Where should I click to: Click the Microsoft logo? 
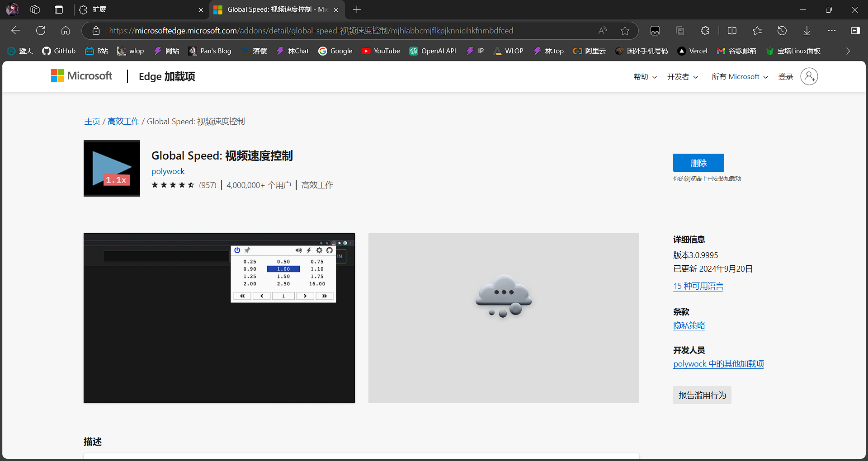point(81,76)
